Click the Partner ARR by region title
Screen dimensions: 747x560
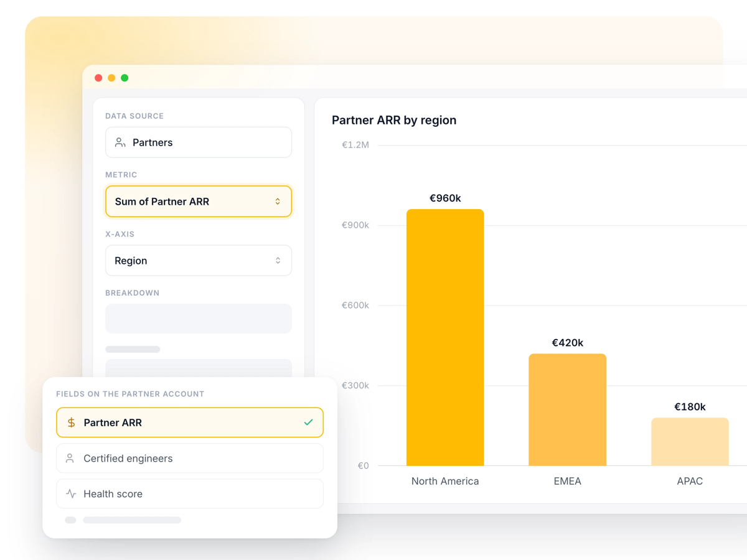(394, 120)
